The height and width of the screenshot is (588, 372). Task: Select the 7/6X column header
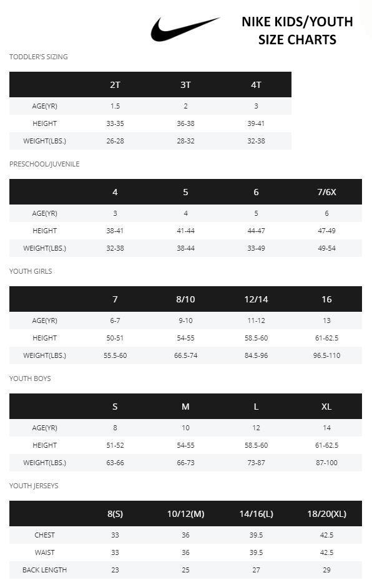pos(326,192)
